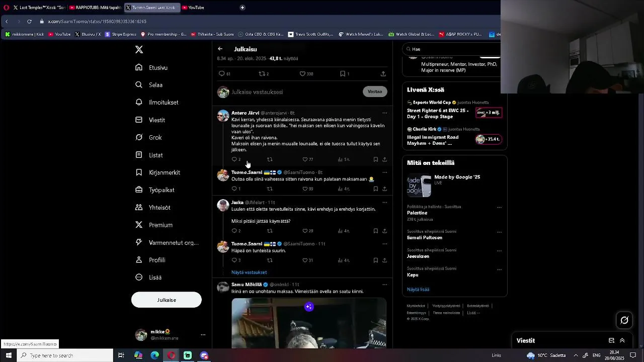Like Jaska's reply with 29 likes
Viewport: 644px width, 362px height.
pos(307,231)
